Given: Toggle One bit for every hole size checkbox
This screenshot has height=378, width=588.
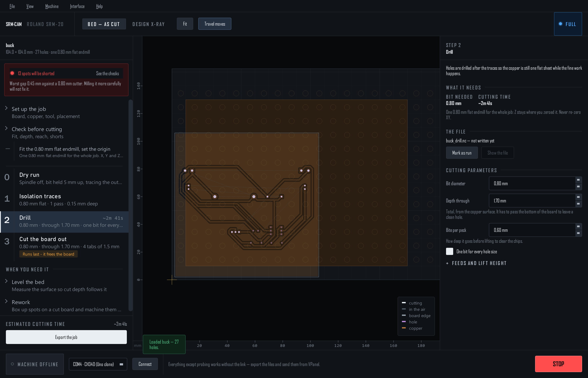Looking at the screenshot, I should (450, 251).
